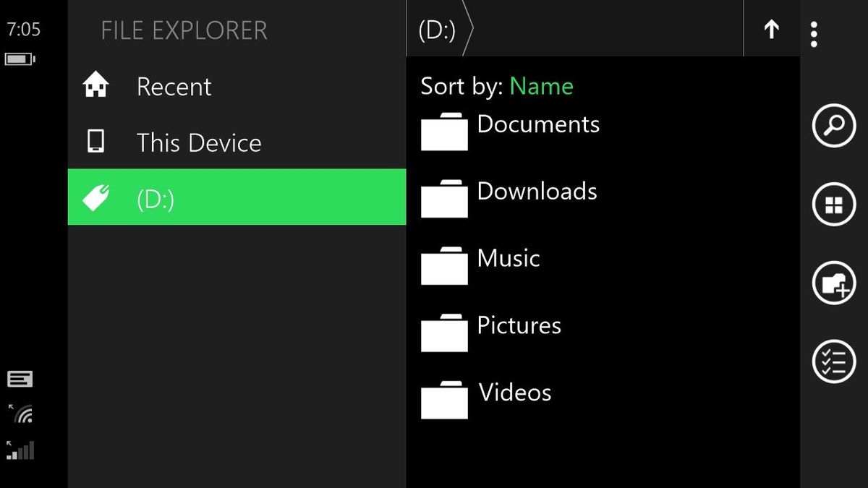Create a new folder using toolbar icon
The width and height of the screenshot is (868, 488).
point(833,283)
